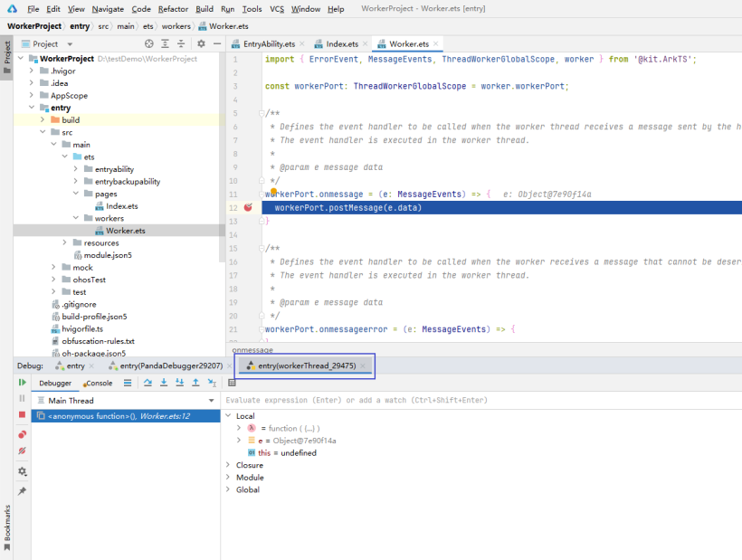Expand the Closure variables node
This screenshot has width=742, height=560.
(227, 465)
